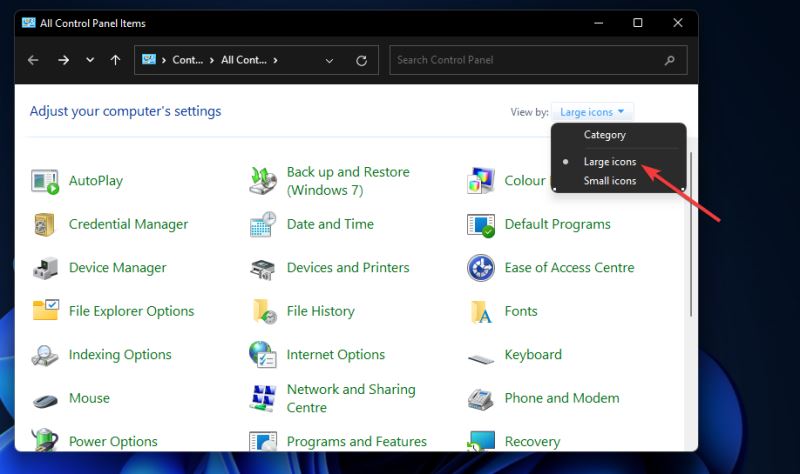The height and width of the screenshot is (474, 800).
Task: Open the File Explorer Options link
Action: click(x=131, y=311)
